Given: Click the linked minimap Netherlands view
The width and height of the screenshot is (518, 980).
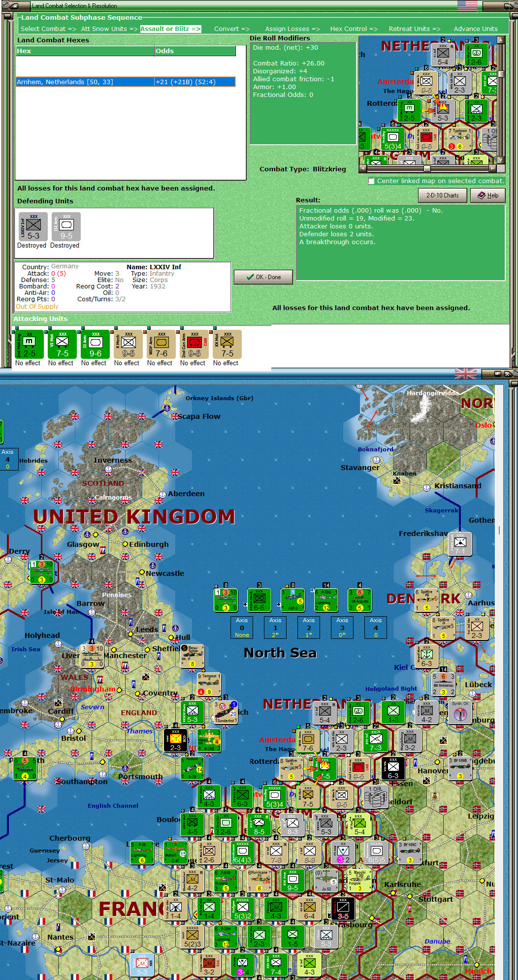Looking at the screenshot, I should pos(428,100).
